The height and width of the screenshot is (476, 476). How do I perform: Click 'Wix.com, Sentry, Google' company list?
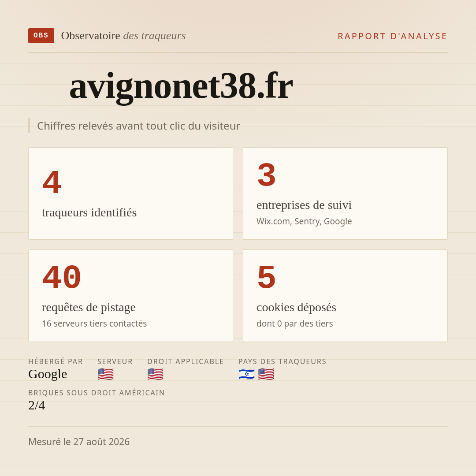[x=304, y=221]
